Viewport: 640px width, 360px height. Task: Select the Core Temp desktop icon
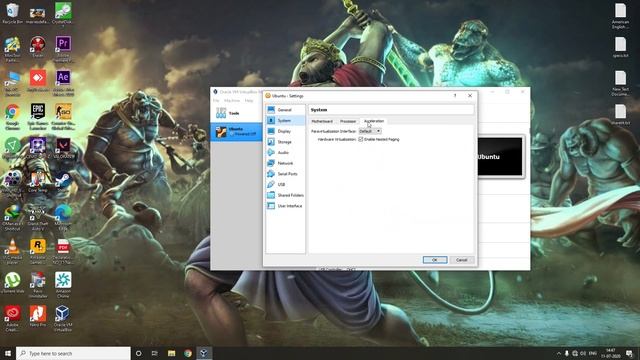[x=38, y=182]
